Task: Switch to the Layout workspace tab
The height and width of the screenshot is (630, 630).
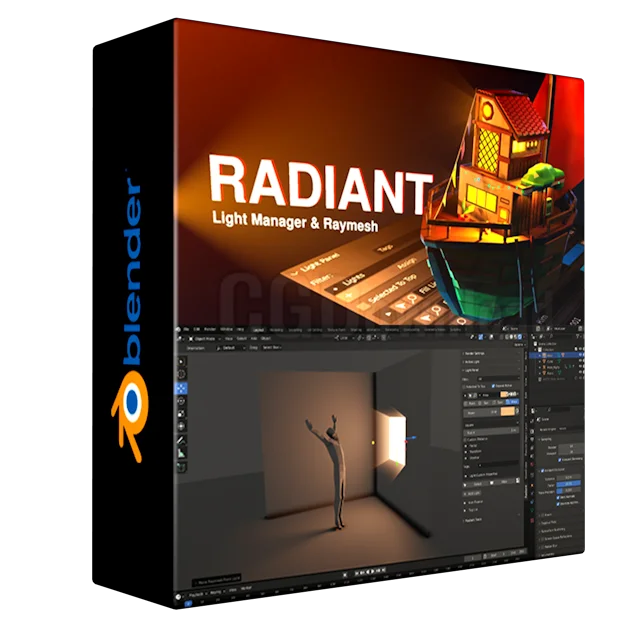Action: [259, 330]
